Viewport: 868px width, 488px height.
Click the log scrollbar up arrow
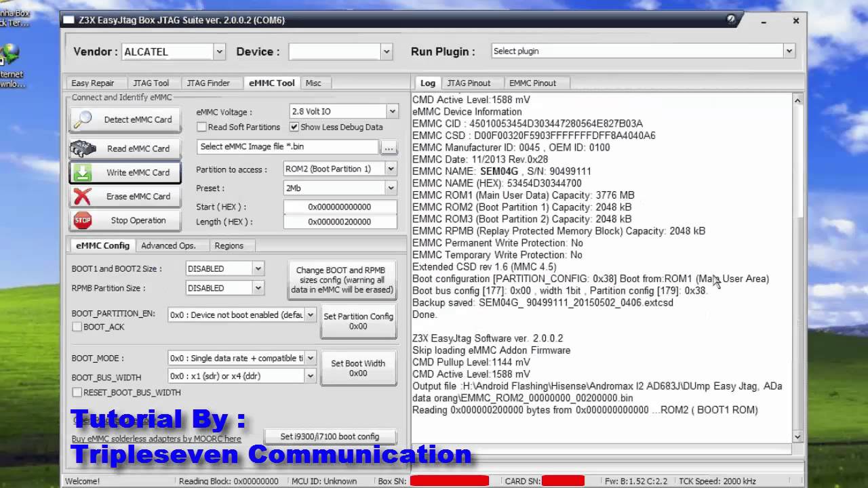(x=797, y=100)
